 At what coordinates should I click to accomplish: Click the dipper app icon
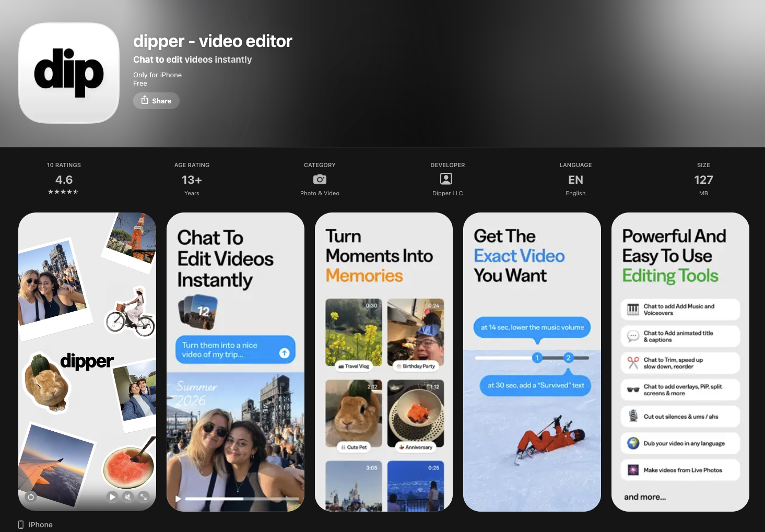(69, 73)
